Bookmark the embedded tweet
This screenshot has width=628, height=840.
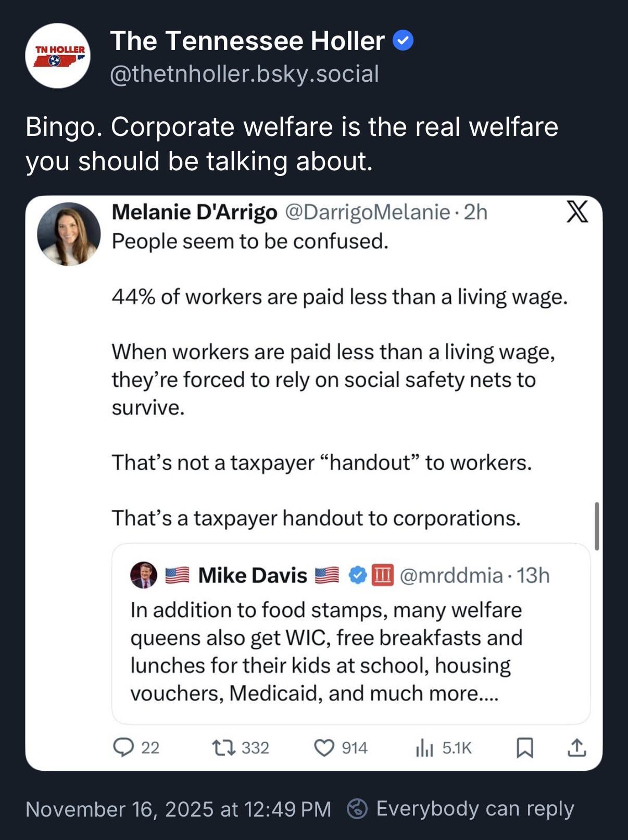tap(524, 748)
